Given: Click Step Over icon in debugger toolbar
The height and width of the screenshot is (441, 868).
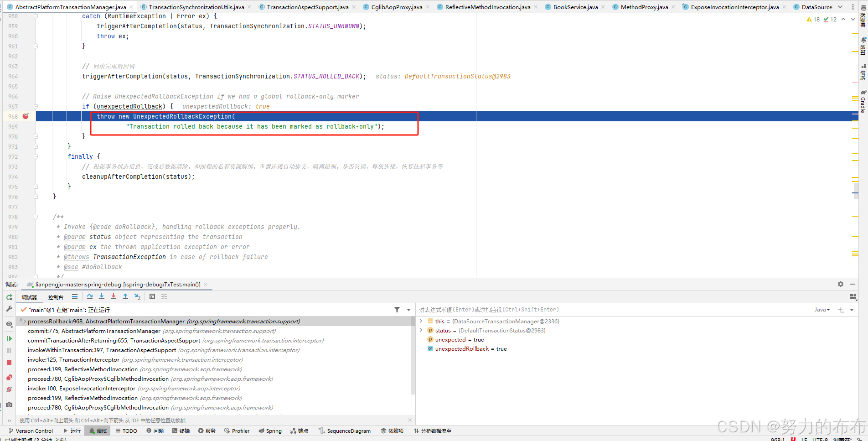Looking at the screenshot, I should (x=90, y=296).
